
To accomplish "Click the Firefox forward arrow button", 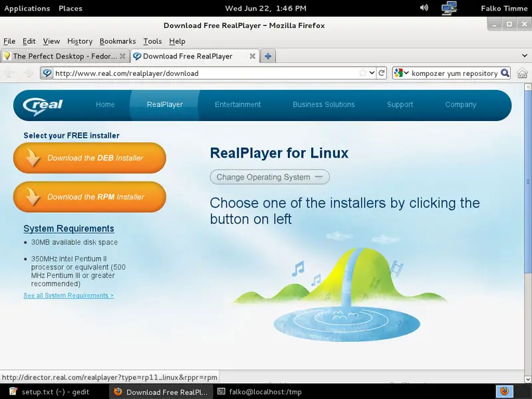I will tap(29, 73).
